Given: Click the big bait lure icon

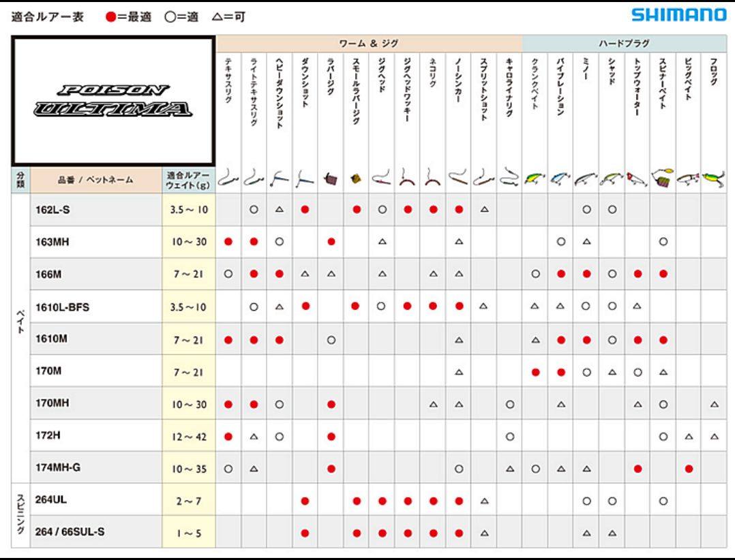Looking at the screenshot, I should [x=688, y=179].
